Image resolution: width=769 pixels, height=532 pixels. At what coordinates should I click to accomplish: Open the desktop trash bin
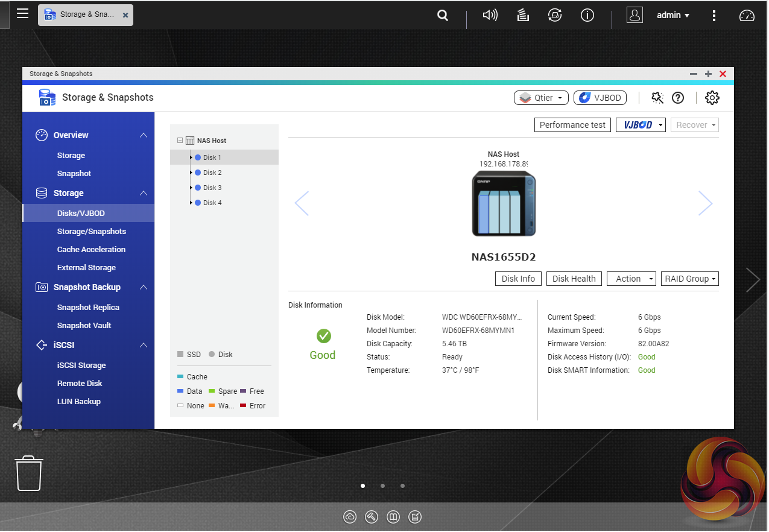click(28, 473)
